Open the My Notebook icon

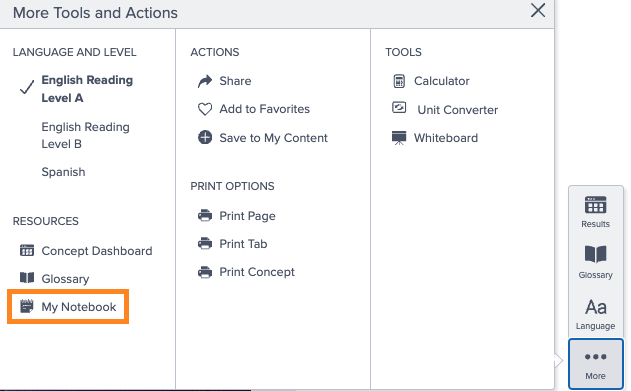27,306
